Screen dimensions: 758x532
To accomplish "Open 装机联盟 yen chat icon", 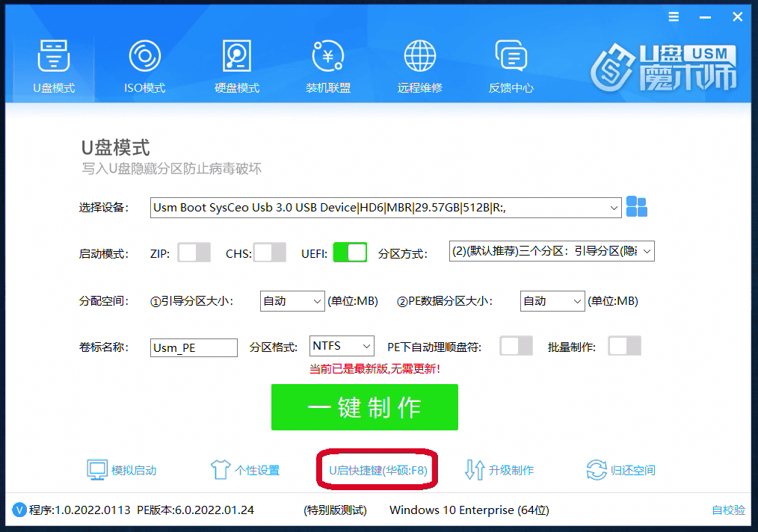I will click(x=328, y=57).
